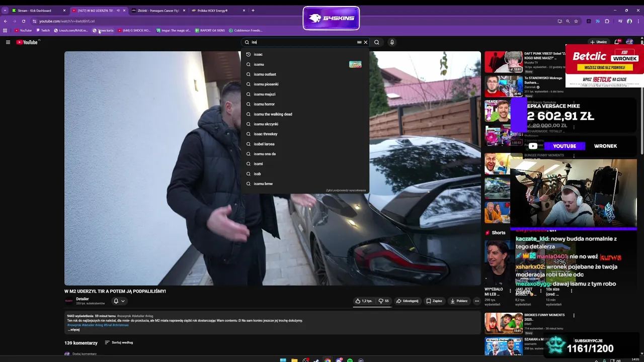Mute audio icon on the YouTube tab
This screenshot has width=644, height=362.
pyautogui.click(x=118, y=11)
